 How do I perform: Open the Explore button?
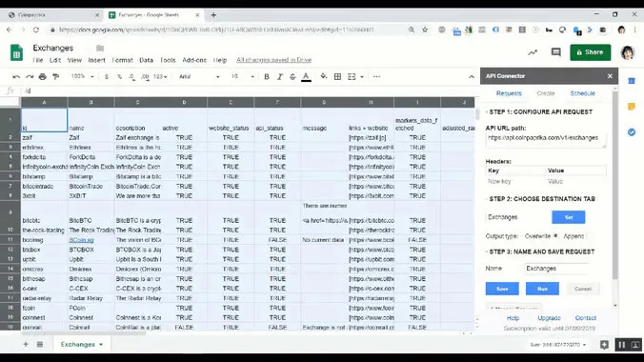pyautogui.click(x=604, y=345)
